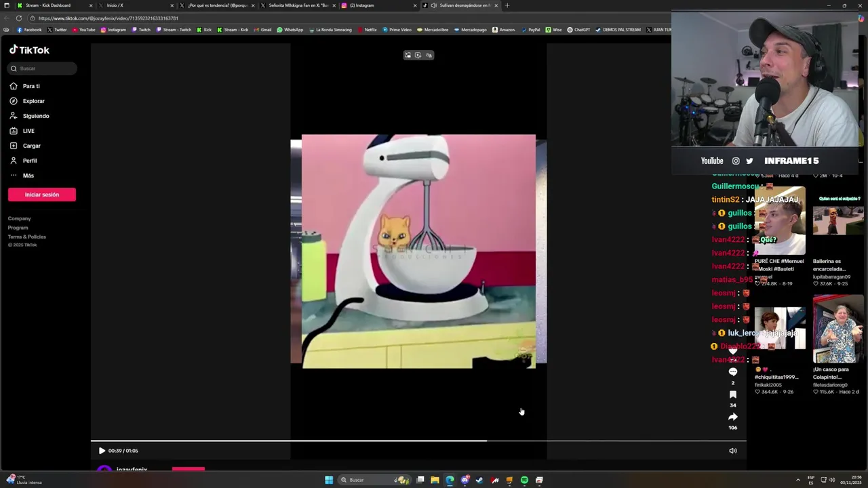This screenshot has height=488, width=868.
Task: Seek on the video progress bar
Action: (x=418, y=441)
